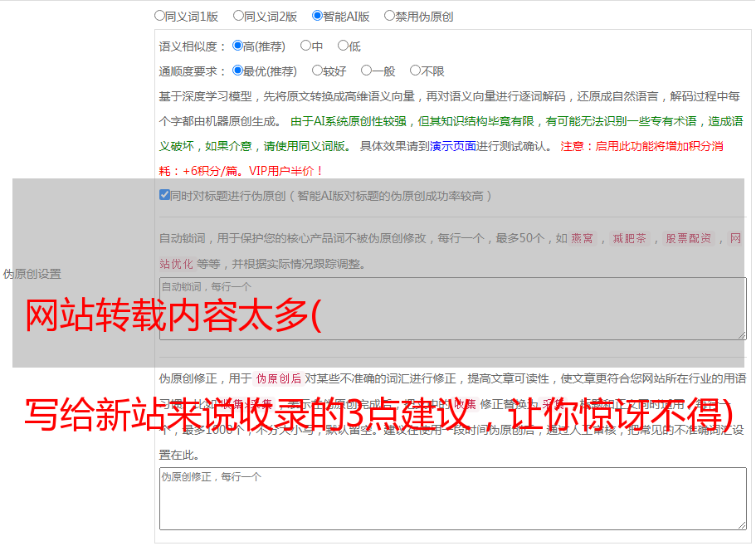The height and width of the screenshot is (546, 756).
Task: Click the 通顺度要求 label
Action: click(192, 72)
